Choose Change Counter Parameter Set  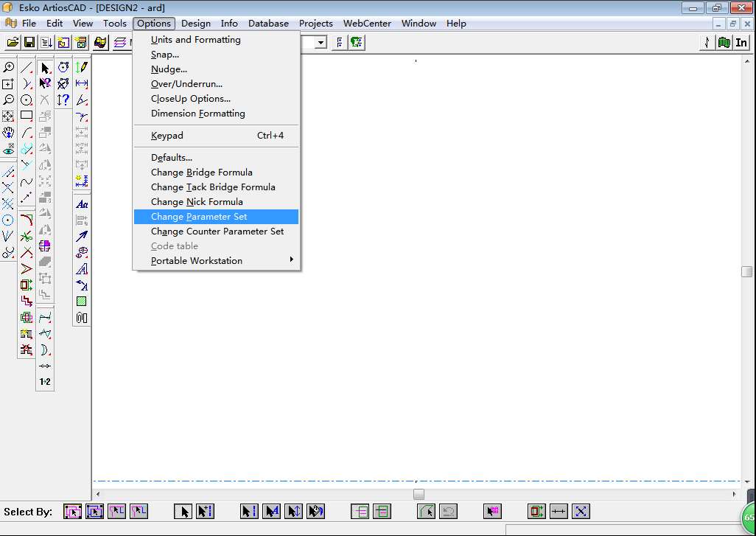pyautogui.click(x=216, y=231)
